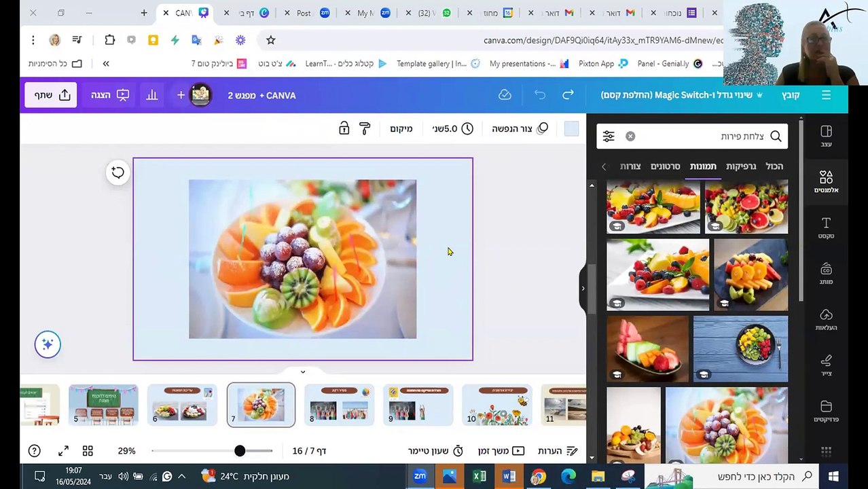This screenshot has width=868, height=489.
Task: Select page 6 thumbnail
Action: click(x=182, y=404)
